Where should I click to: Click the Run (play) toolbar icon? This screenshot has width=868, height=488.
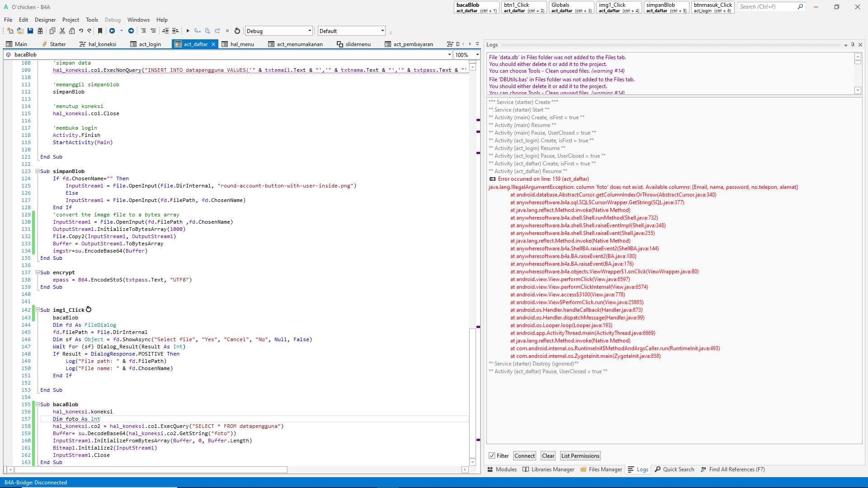[x=188, y=31]
